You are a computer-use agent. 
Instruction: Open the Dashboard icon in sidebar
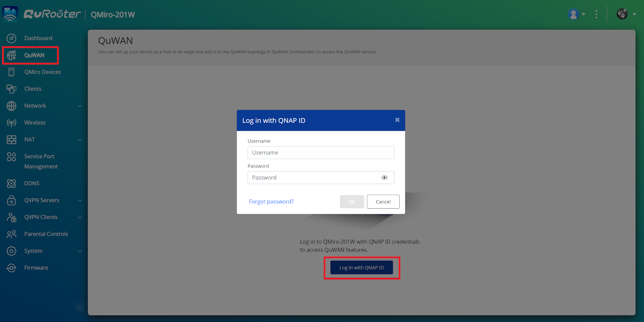click(x=11, y=38)
